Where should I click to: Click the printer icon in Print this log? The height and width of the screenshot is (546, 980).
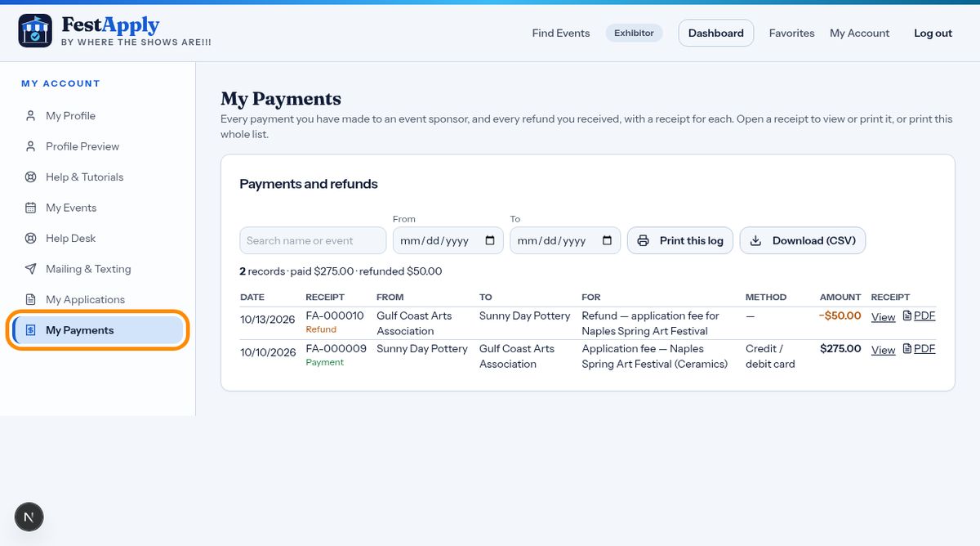643,241
